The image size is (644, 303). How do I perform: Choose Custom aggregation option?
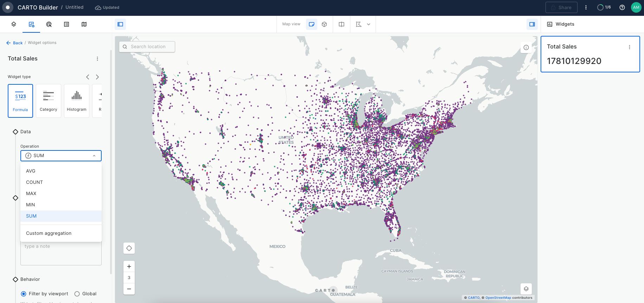pyautogui.click(x=61, y=233)
